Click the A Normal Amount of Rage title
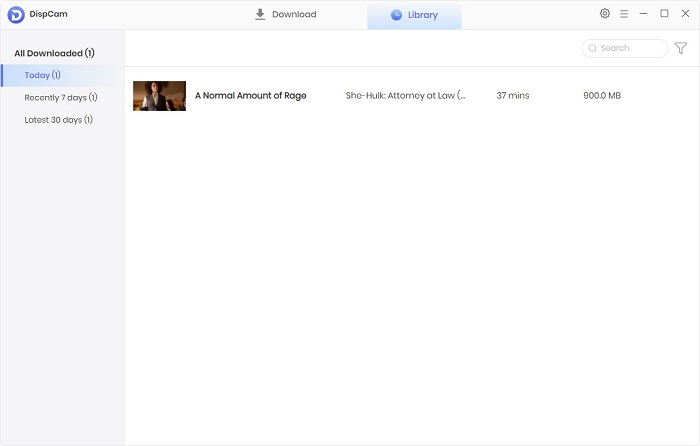The image size is (700, 446). coord(250,96)
